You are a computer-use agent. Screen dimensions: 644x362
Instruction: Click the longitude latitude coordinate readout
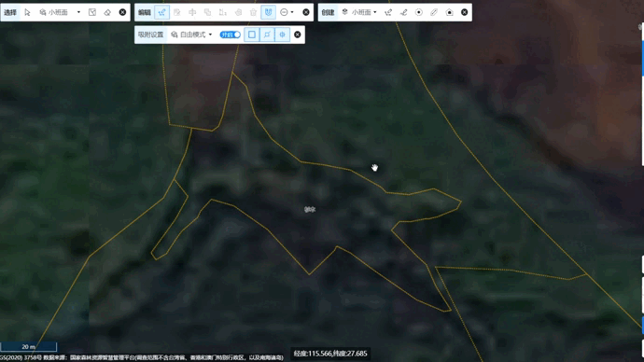coord(330,354)
